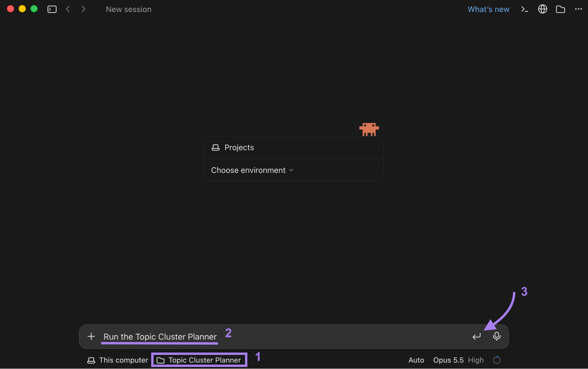Open the folder icon in top bar

click(560, 9)
